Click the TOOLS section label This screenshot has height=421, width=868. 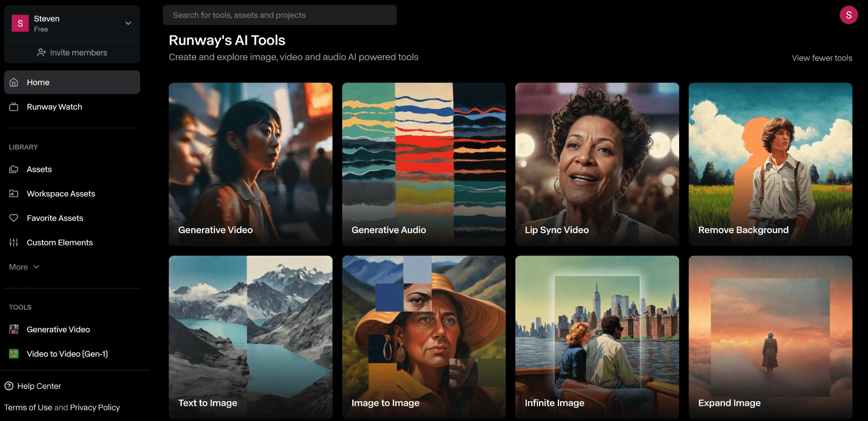pyautogui.click(x=20, y=307)
